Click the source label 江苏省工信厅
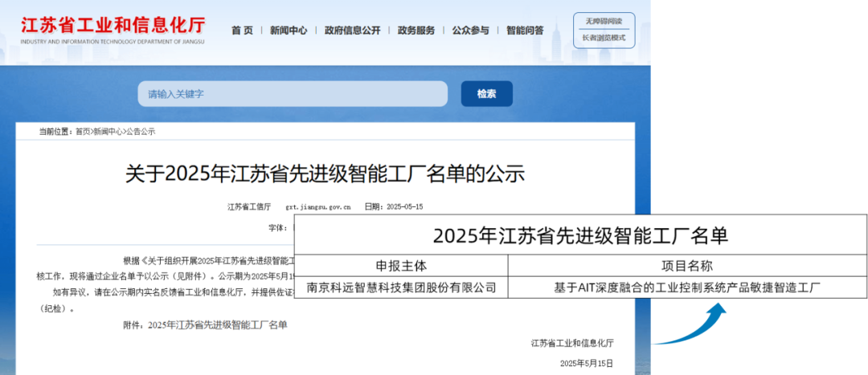 coord(249,207)
